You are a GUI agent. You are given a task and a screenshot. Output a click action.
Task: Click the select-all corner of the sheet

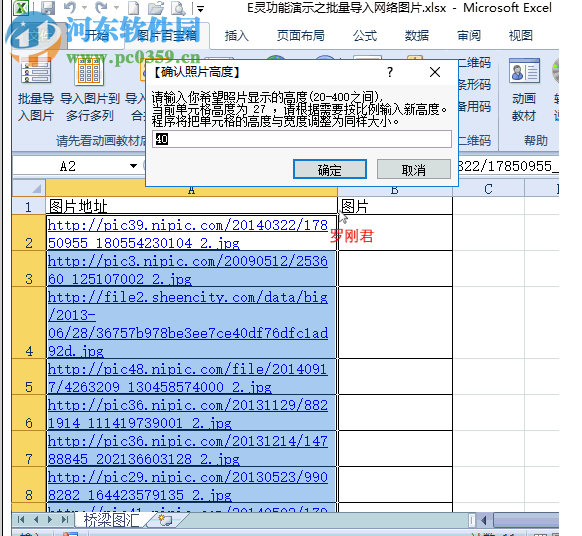tap(29, 189)
